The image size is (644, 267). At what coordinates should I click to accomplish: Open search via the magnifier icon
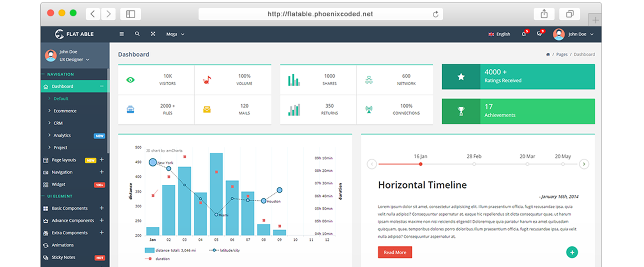(x=137, y=34)
